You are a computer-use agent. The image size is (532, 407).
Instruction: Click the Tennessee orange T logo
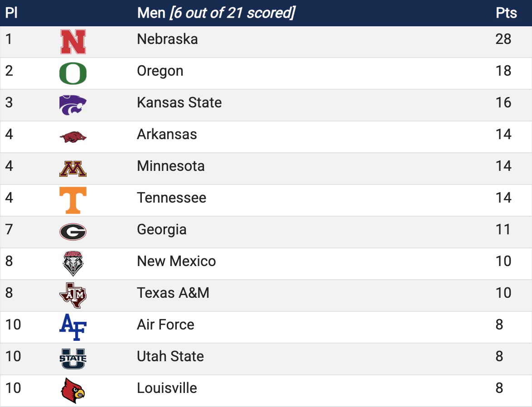point(73,200)
